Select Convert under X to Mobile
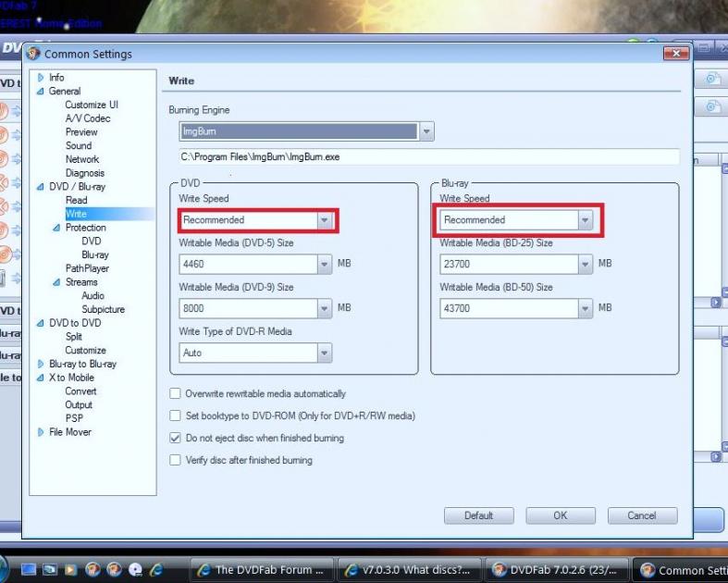Image resolution: width=728 pixels, height=583 pixels. point(80,391)
